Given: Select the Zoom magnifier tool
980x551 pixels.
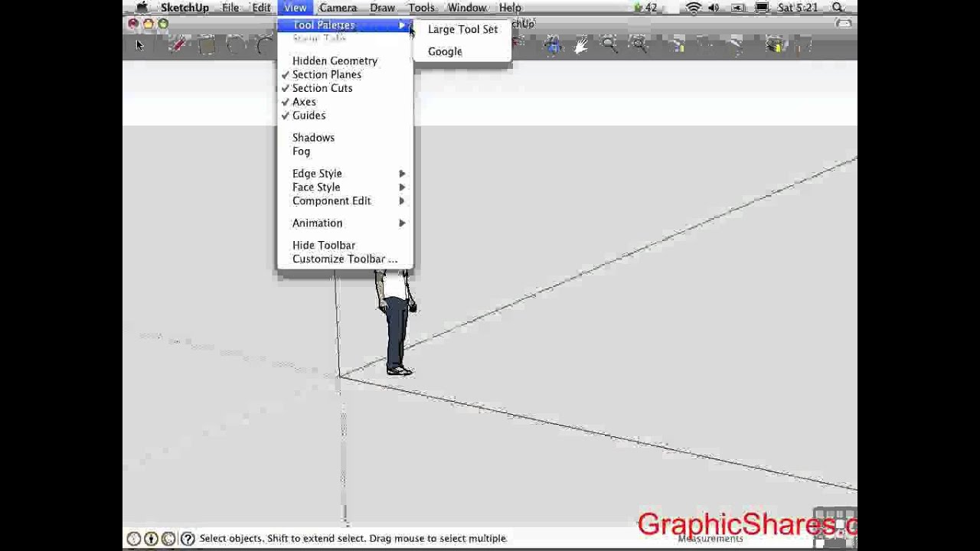Looking at the screenshot, I should 609,45.
